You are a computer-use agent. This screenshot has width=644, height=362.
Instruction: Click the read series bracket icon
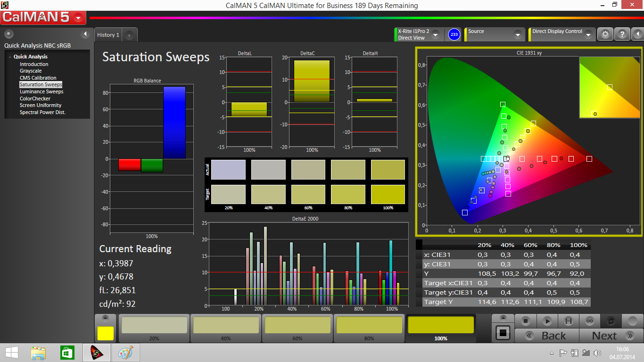coord(568,321)
